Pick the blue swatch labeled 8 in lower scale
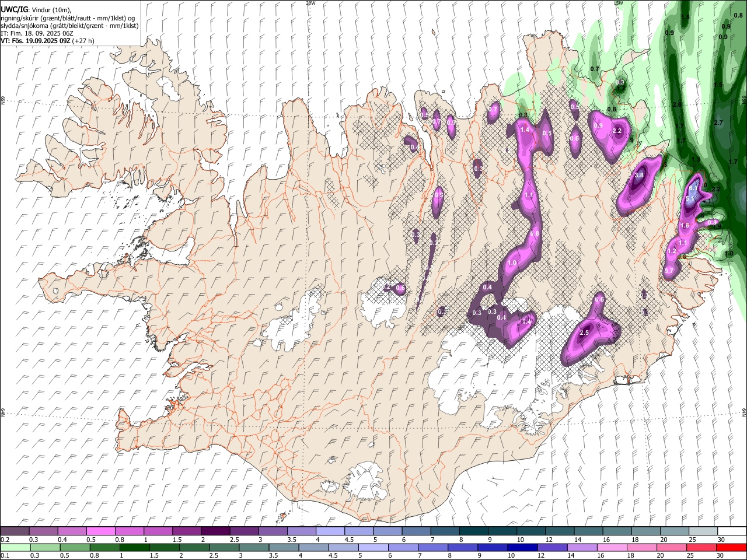Image resolution: width=747 pixels, height=560 pixels. point(462,547)
